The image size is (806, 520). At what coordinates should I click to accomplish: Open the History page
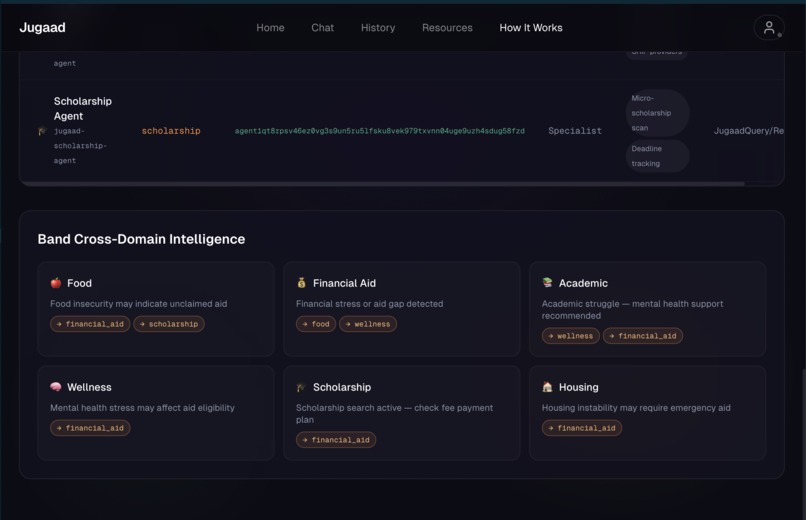(378, 28)
